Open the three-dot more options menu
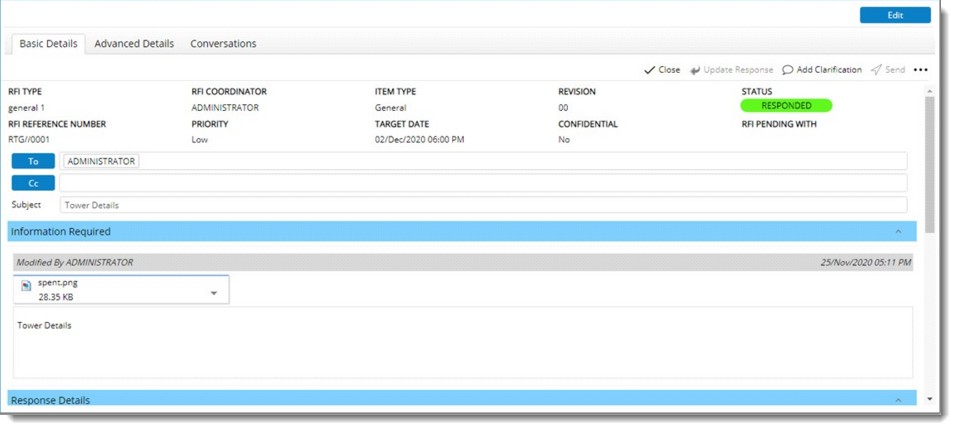This screenshot has width=956, height=430. coord(921,70)
